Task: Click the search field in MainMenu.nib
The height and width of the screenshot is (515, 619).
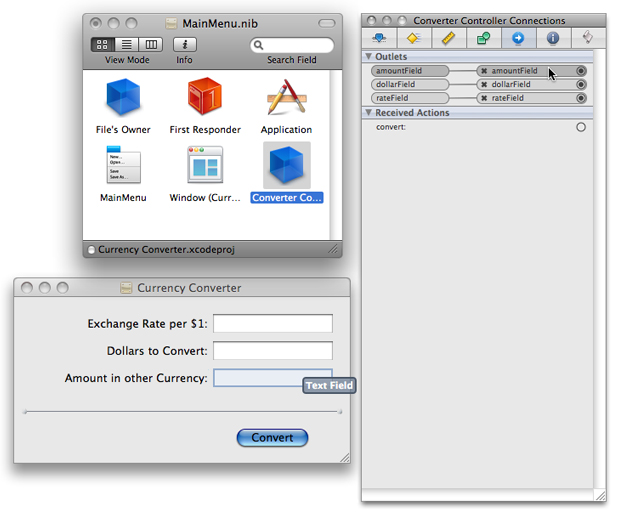Action: (292, 45)
